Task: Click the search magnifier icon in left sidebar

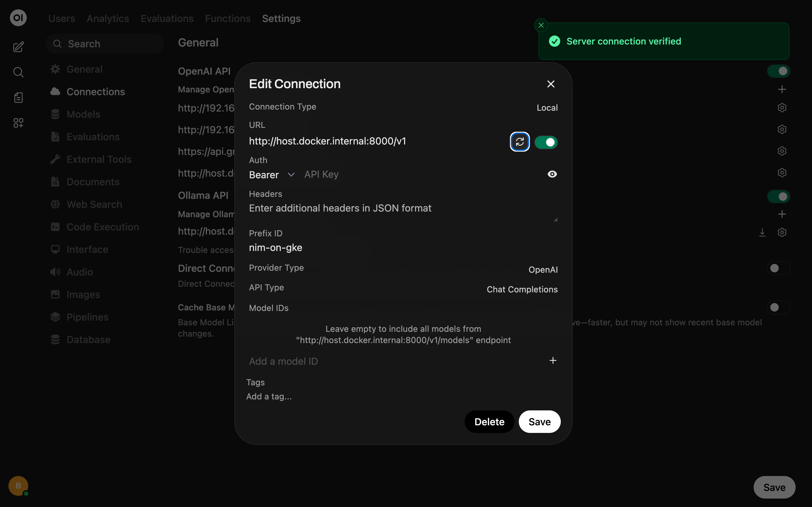Action: coord(18,72)
